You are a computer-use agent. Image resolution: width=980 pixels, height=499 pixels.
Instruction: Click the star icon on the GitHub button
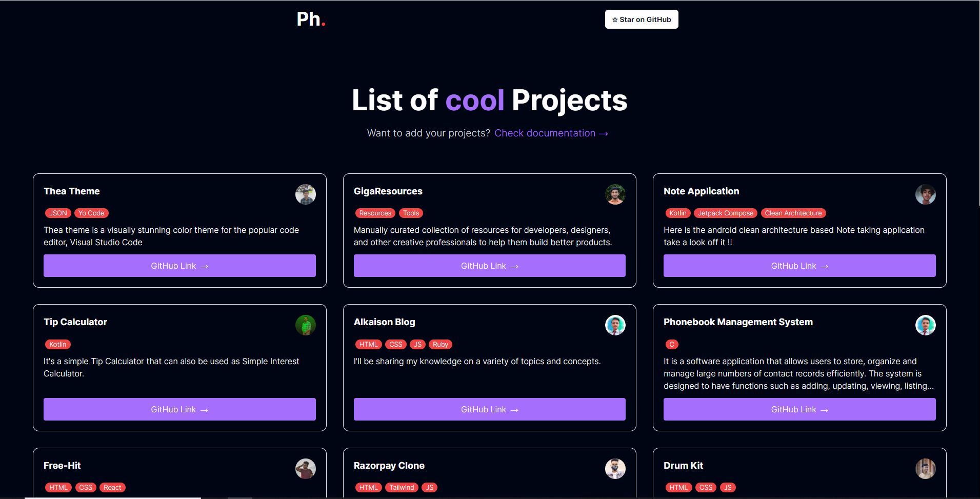(x=615, y=19)
